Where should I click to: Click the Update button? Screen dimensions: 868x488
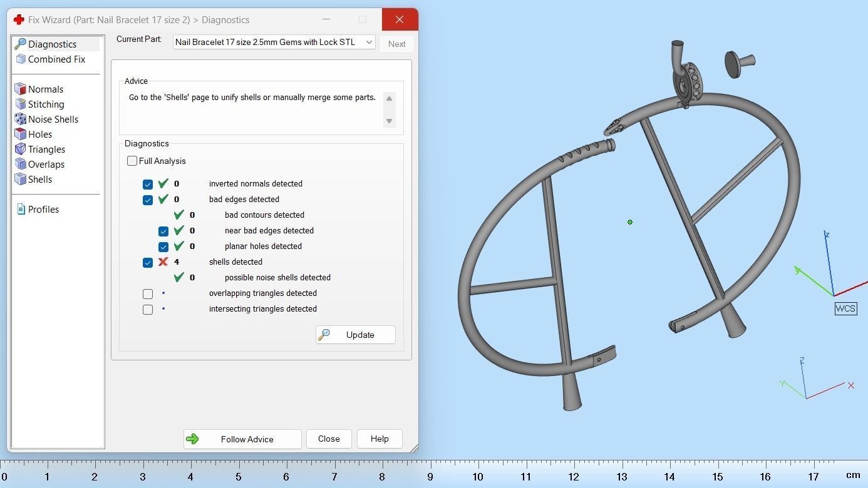[x=356, y=335]
